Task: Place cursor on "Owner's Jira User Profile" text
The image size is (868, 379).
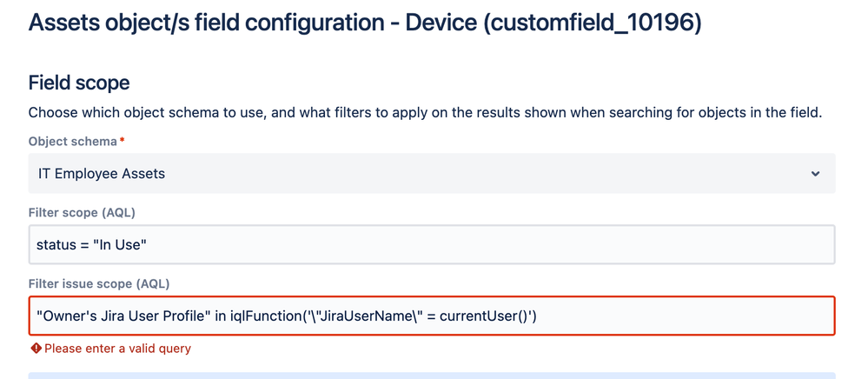Action: [x=123, y=316]
